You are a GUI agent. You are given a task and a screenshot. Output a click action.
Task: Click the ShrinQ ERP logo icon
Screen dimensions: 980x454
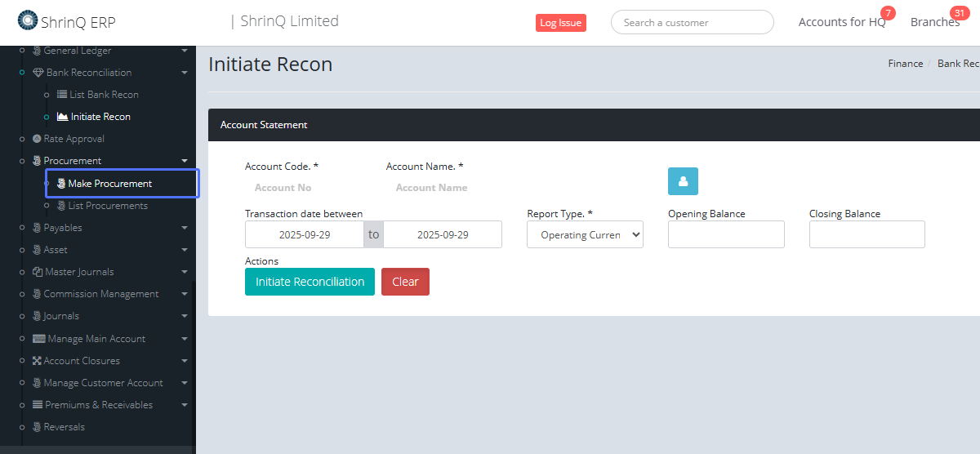pyautogui.click(x=28, y=20)
